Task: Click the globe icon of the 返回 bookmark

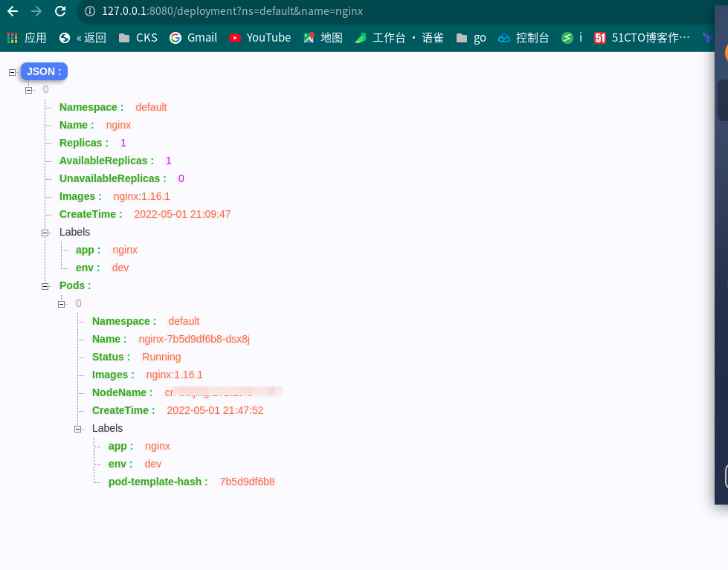Action: (x=65, y=38)
